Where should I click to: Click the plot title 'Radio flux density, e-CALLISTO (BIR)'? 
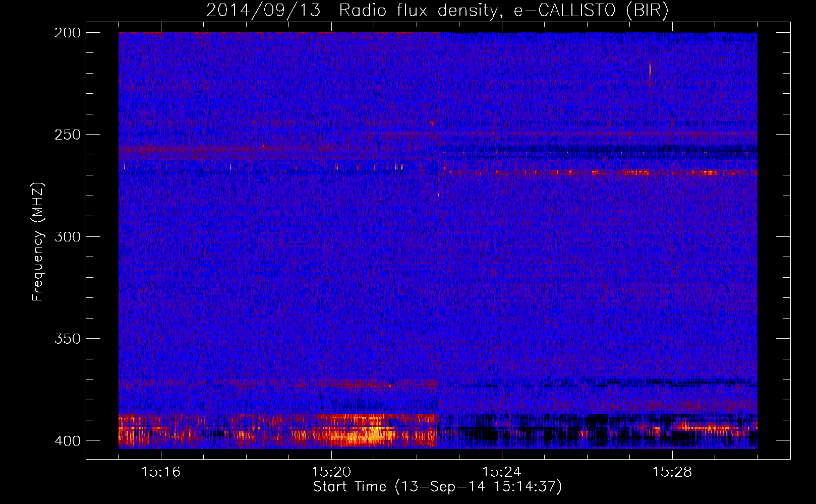503,10
